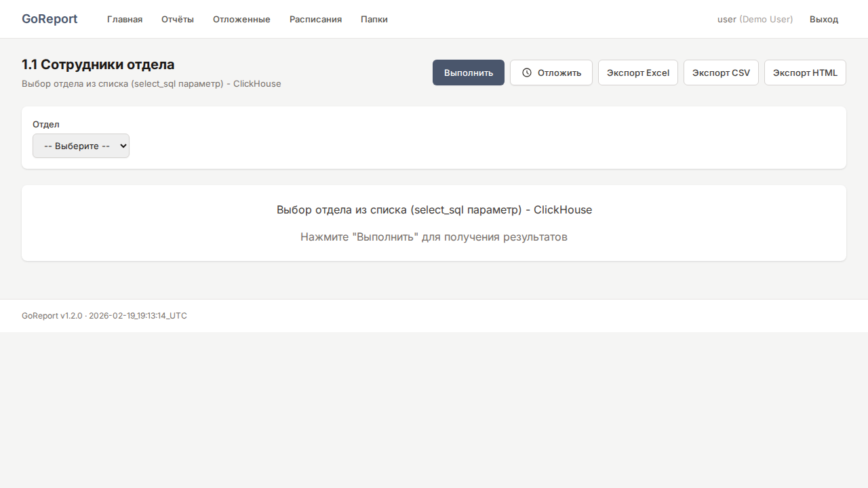Navigate to Главная
This screenshot has width=868, height=488.
[x=124, y=19]
